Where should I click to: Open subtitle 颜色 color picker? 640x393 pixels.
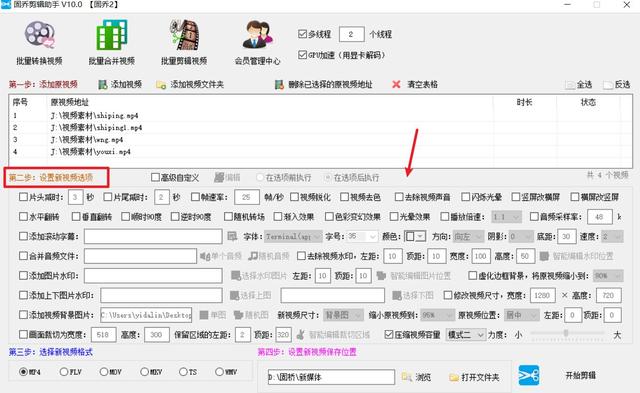[415, 236]
